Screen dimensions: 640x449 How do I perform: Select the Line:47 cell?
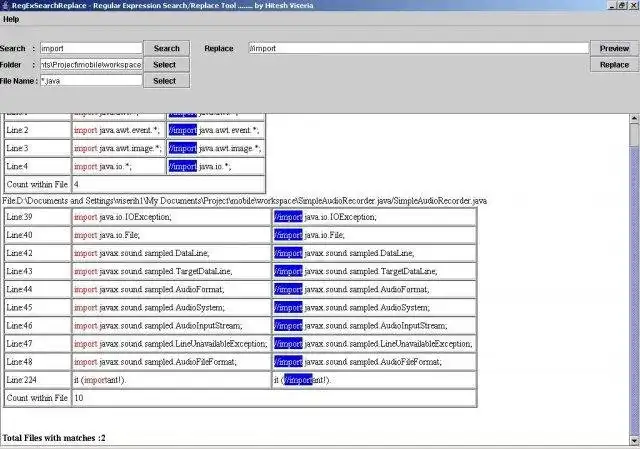pos(38,344)
